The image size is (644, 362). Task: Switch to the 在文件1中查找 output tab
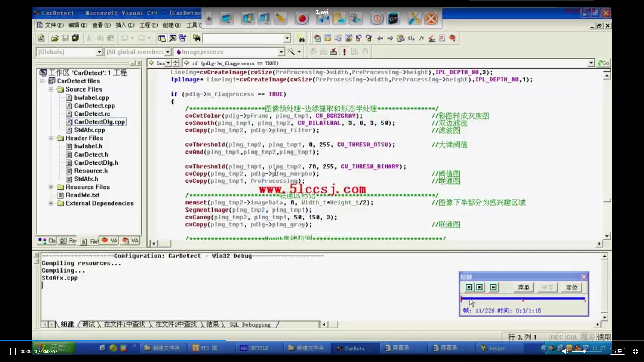click(x=124, y=324)
